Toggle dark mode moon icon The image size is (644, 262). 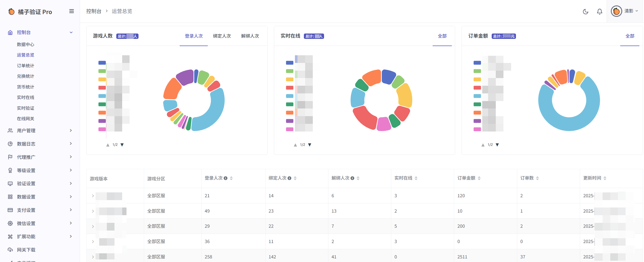pyautogui.click(x=585, y=12)
